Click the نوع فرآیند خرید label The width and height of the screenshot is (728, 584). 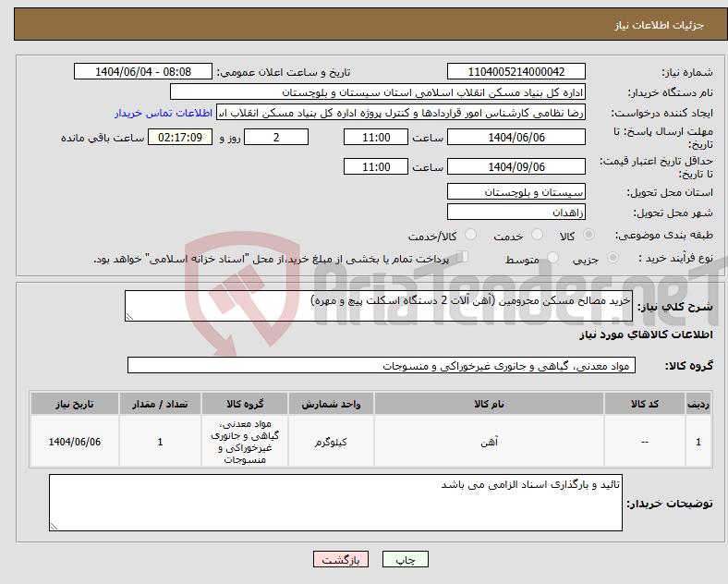point(676,258)
